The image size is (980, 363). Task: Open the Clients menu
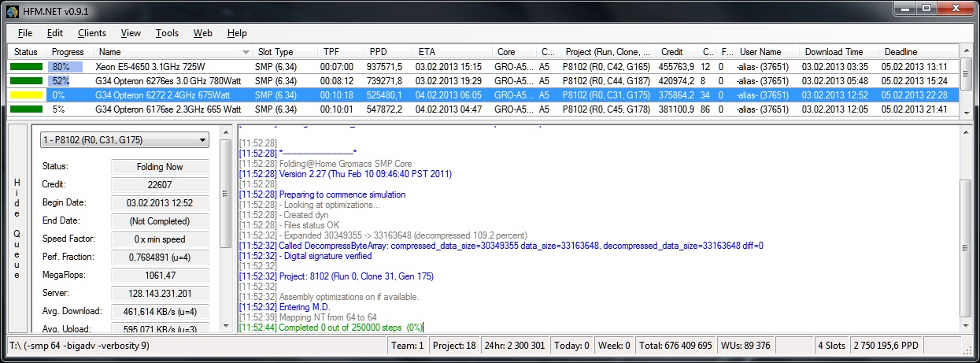click(92, 33)
